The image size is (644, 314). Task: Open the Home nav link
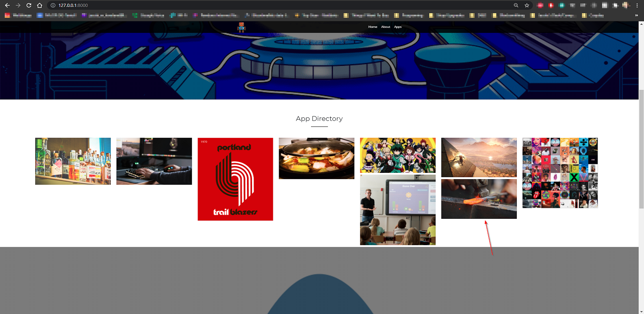[373, 27]
